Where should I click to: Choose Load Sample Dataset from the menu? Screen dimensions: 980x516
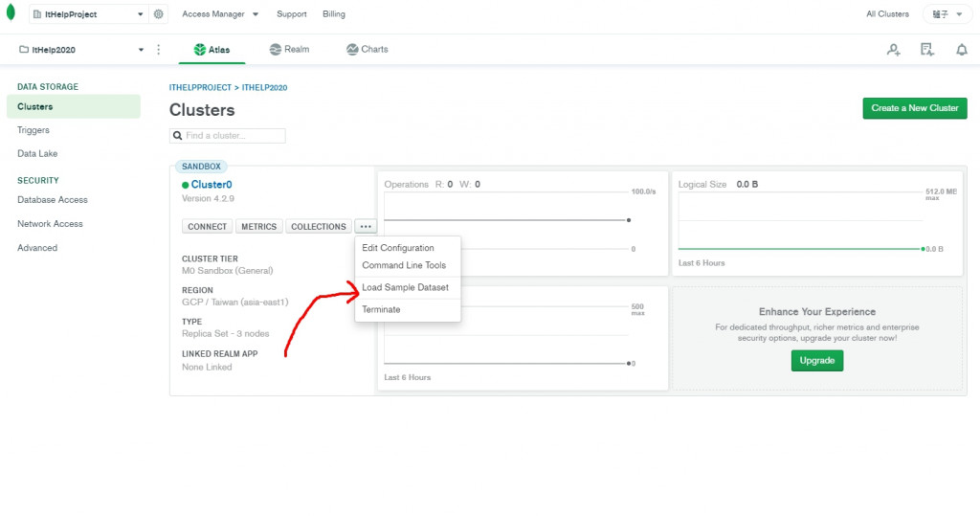(405, 287)
